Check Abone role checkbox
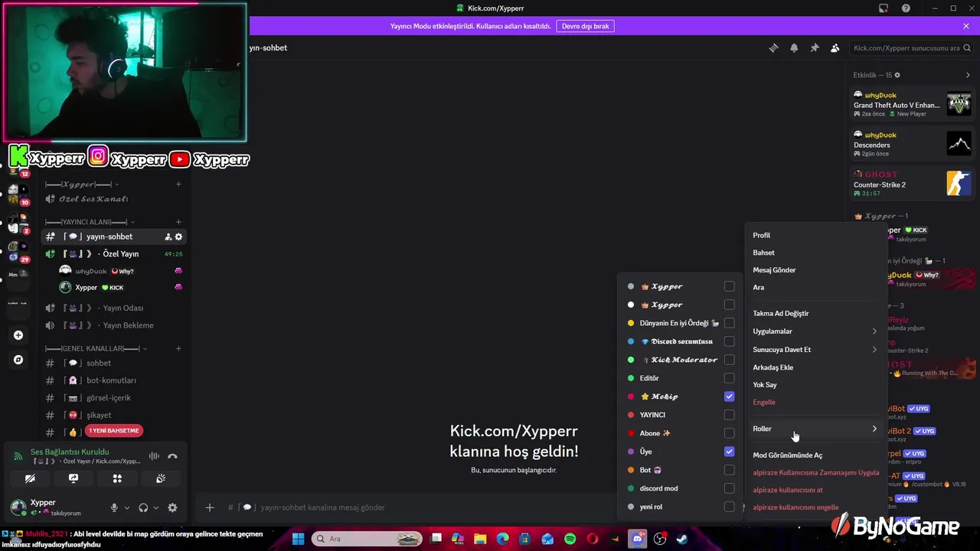This screenshot has width=980, height=551. coord(729,433)
